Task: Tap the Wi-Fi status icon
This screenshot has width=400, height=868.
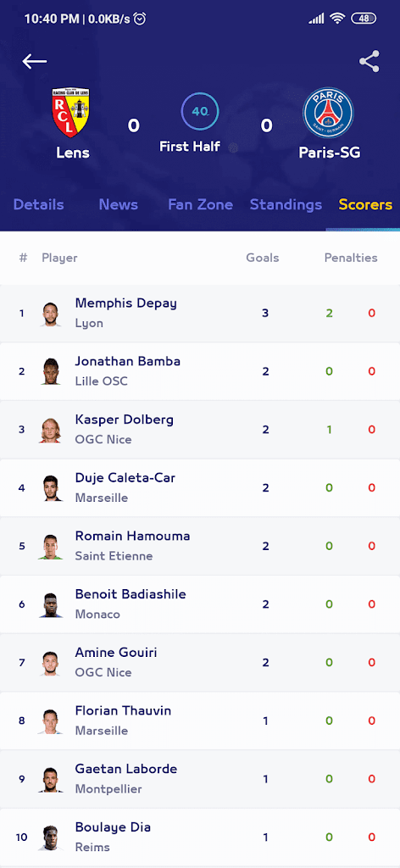Action: tap(337, 19)
